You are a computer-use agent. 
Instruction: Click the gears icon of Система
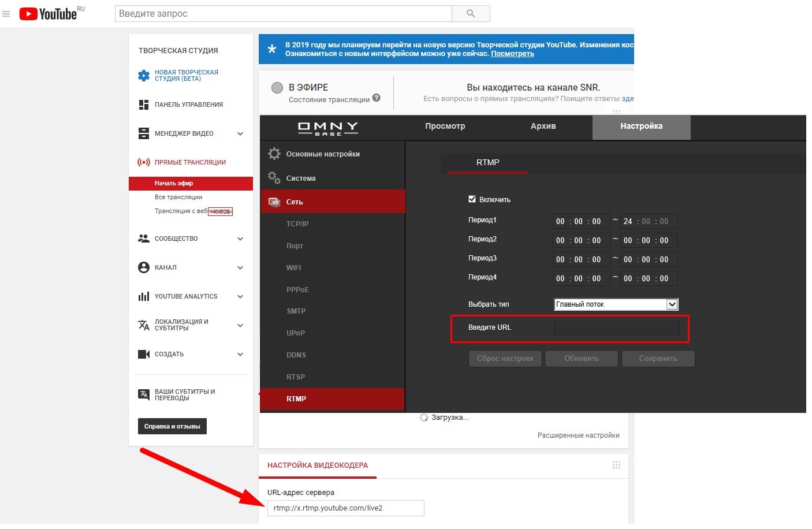click(x=274, y=178)
